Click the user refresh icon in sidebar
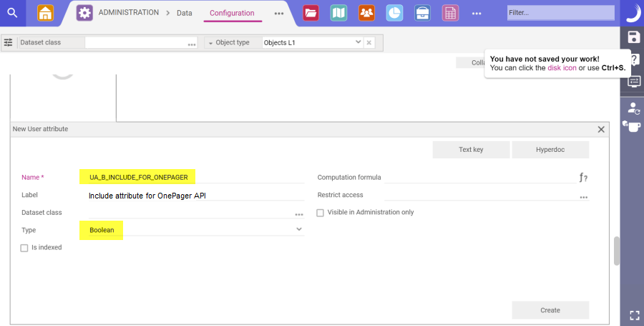 634,108
